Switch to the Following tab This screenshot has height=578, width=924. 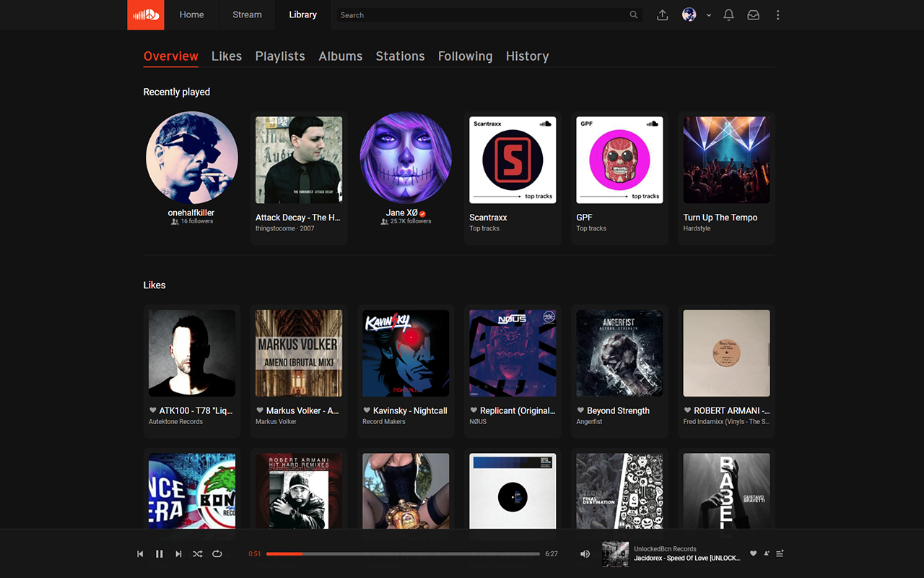466,56
